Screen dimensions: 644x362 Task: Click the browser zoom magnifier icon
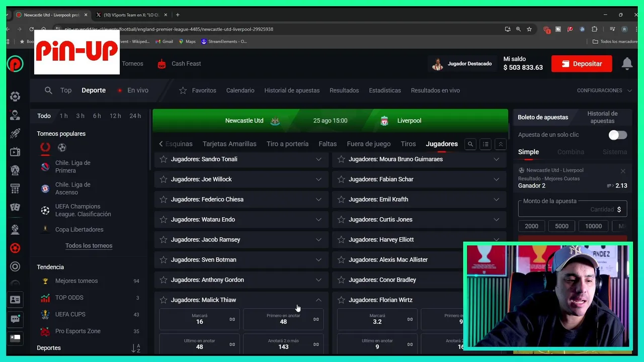[518, 29]
